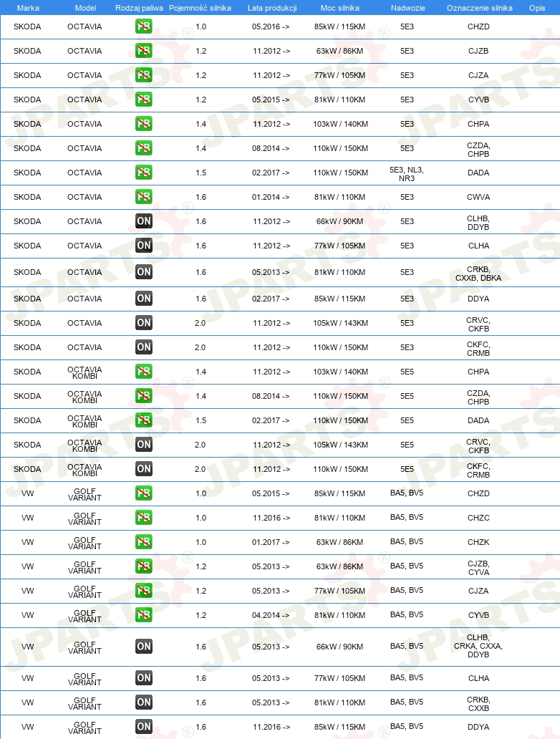
Task: Click the Lata produkcji column header
Action: point(272,8)
